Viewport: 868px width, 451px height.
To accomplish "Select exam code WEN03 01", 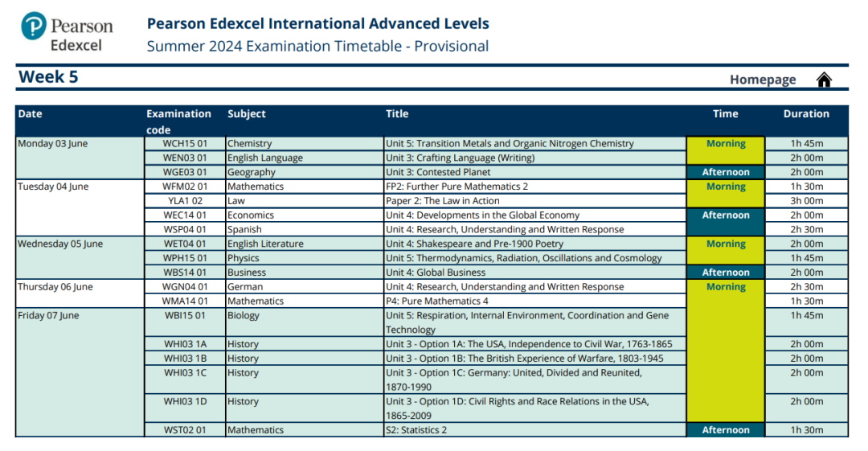I will [185, 158].
